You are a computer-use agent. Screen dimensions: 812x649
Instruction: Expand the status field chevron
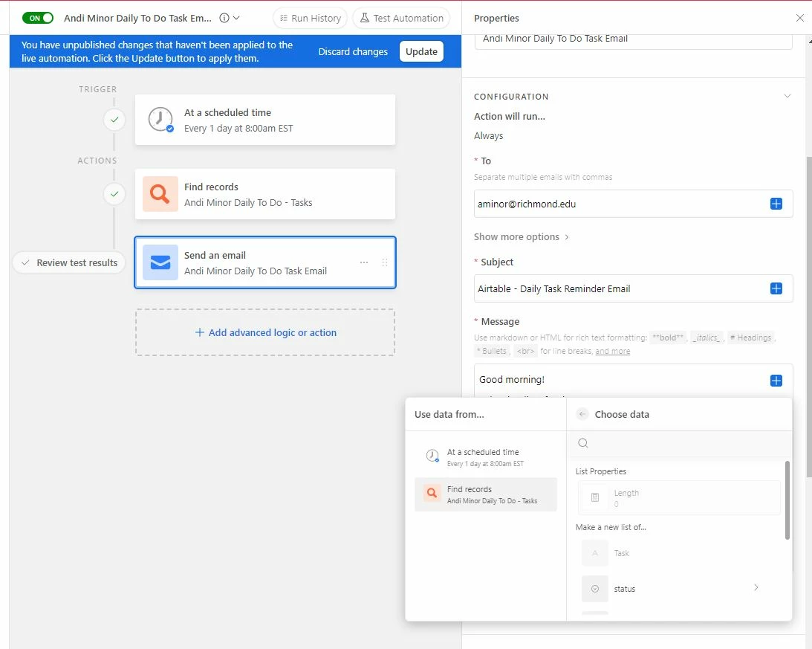point(756,588)
